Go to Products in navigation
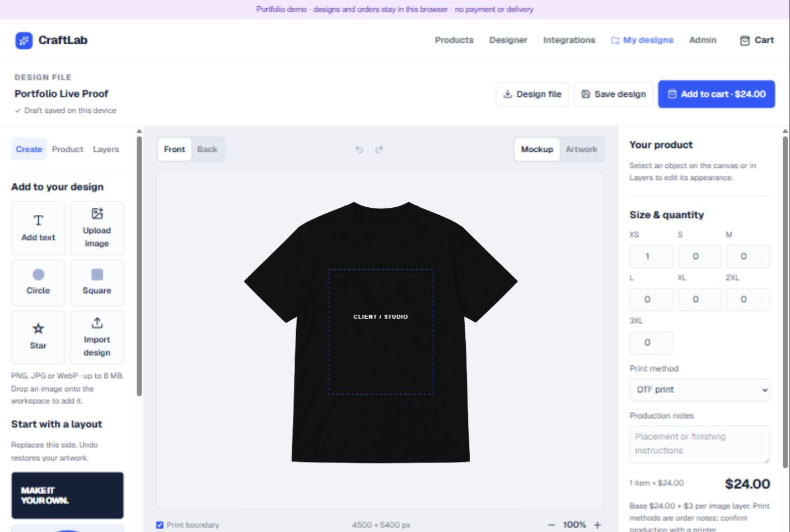The height and width of the screenshot is (532, 790). (454, 40)
